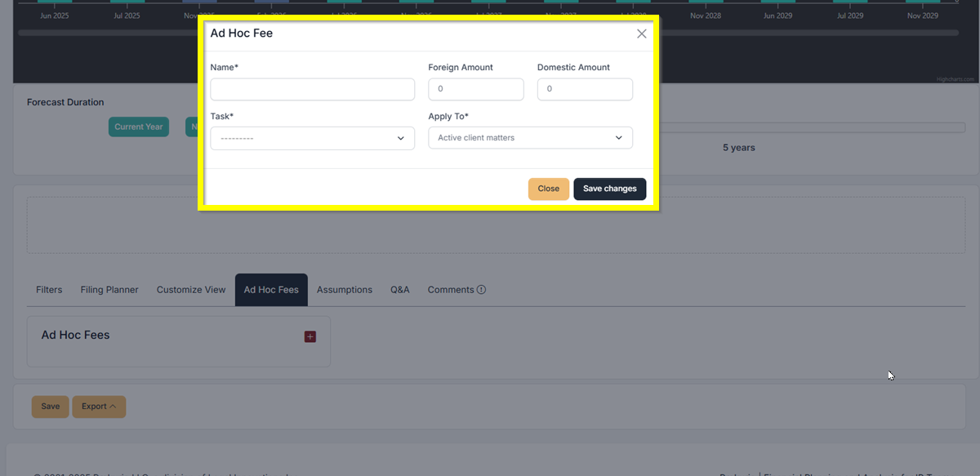Close the Ad Hoc Fee dialog with X
Screen dimensions: 980x476
(641, 33)
